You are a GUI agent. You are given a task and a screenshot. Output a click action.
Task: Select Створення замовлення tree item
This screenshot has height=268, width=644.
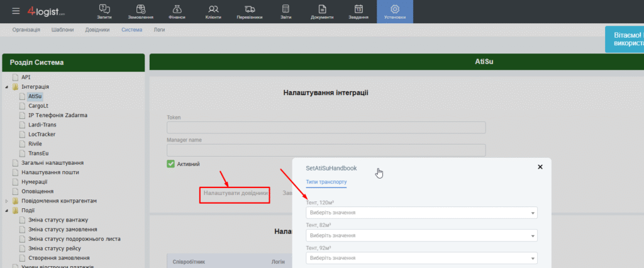[58, 258]
